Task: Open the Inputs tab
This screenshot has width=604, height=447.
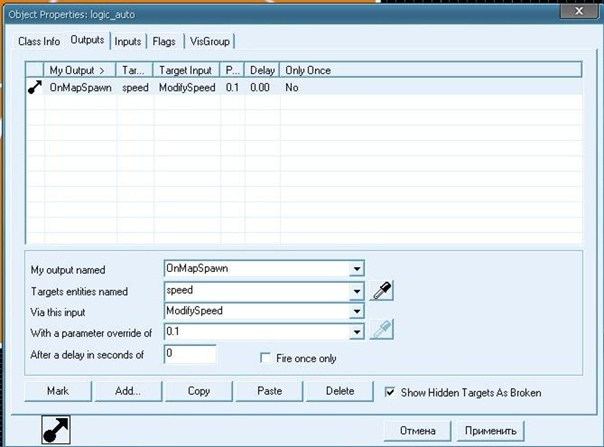Action: 128,41
